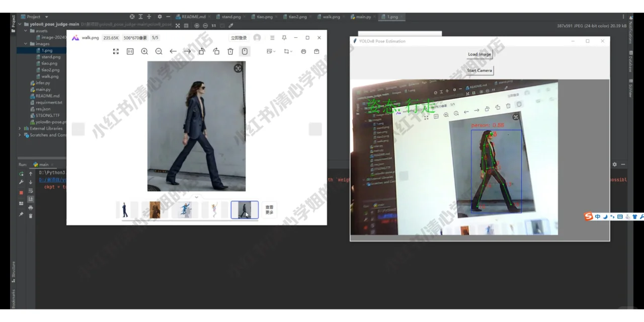
Task: Pin the image viewer window on top
Action: tap(284, 38)
